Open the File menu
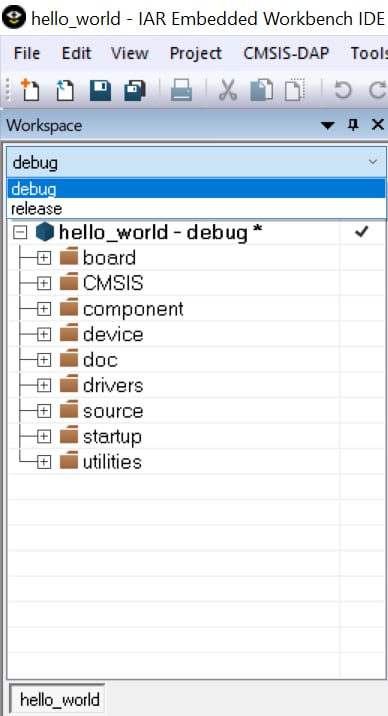 [26, 53]
